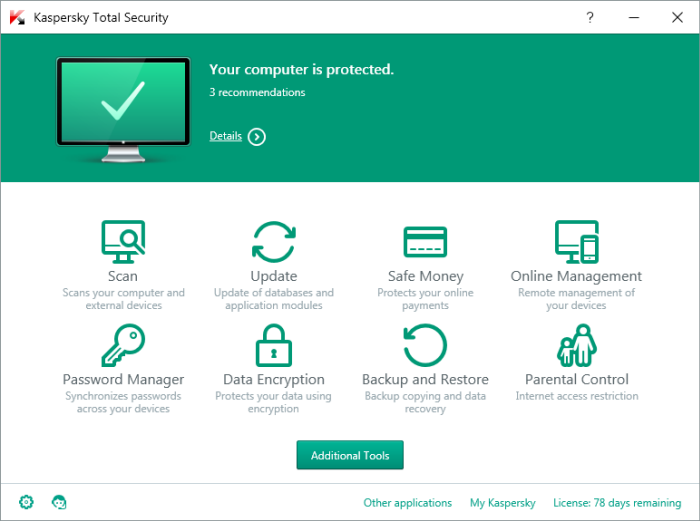Click the Backup and Restore label
The width and height of the screenshot is (700, 521).
coord(425,379)
